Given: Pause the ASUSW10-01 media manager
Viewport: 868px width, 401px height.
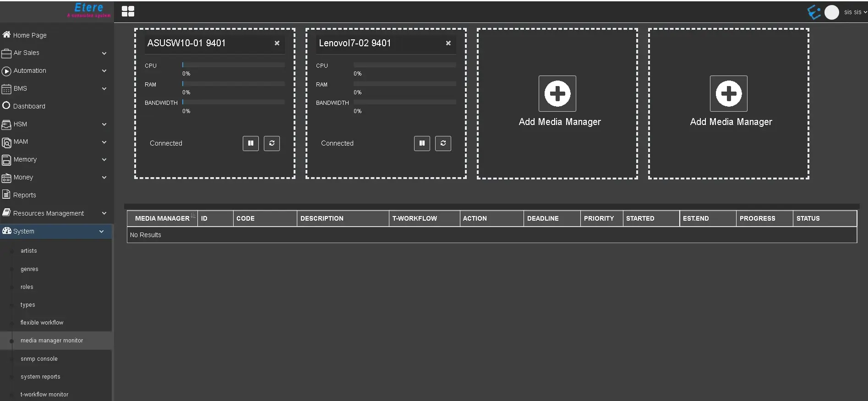Looking at the screenshot, I should click(x=251, y=143).
